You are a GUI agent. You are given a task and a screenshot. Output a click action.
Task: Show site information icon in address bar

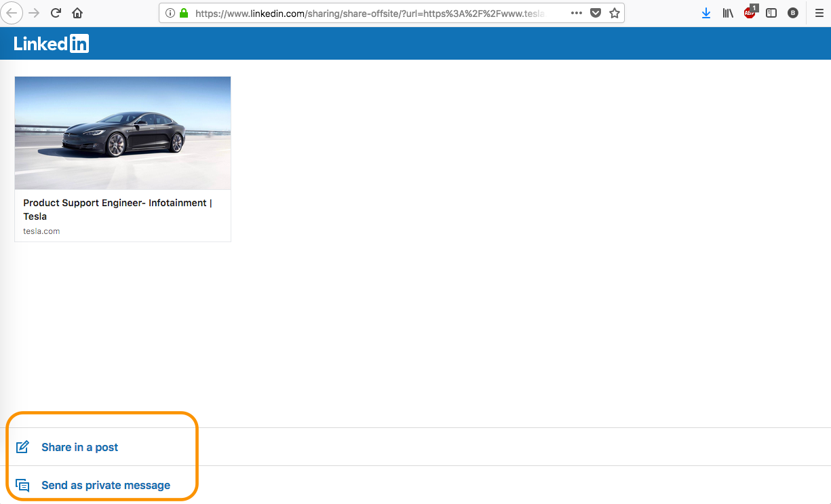[170, 13]
